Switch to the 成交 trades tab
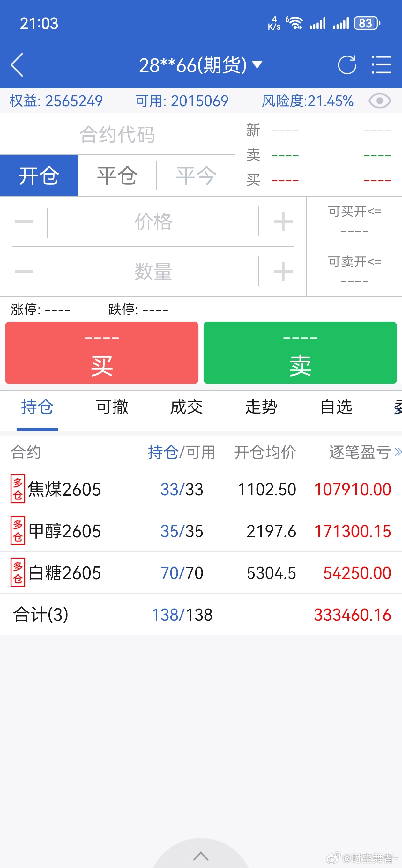402x868 pixels. (x=187, y=407)
